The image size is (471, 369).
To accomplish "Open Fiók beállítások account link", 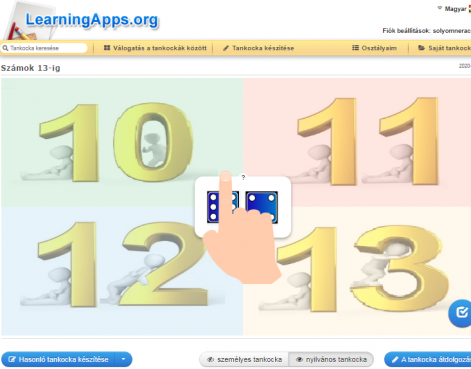I will pyautogui.click(x=427, y=31).
